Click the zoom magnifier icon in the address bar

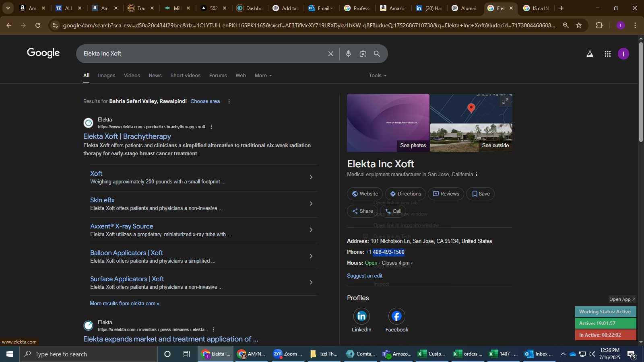(566, 25)
